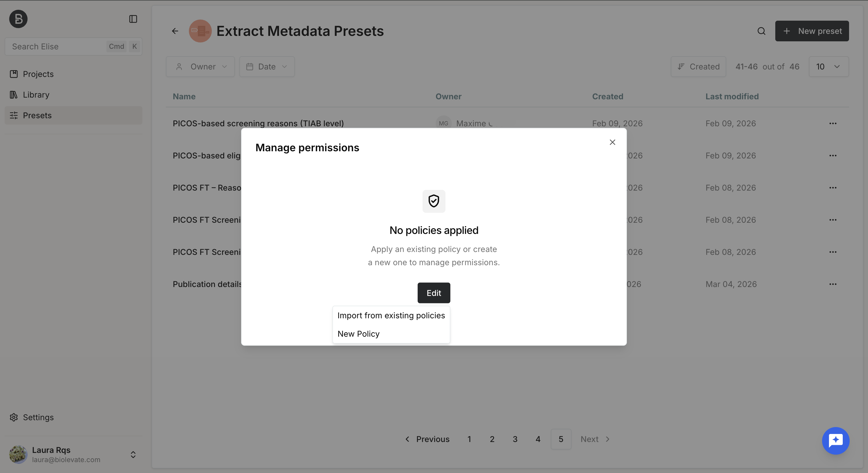Go to page 3 in pagination
The image size is (868, 473).
coord(515,439)
